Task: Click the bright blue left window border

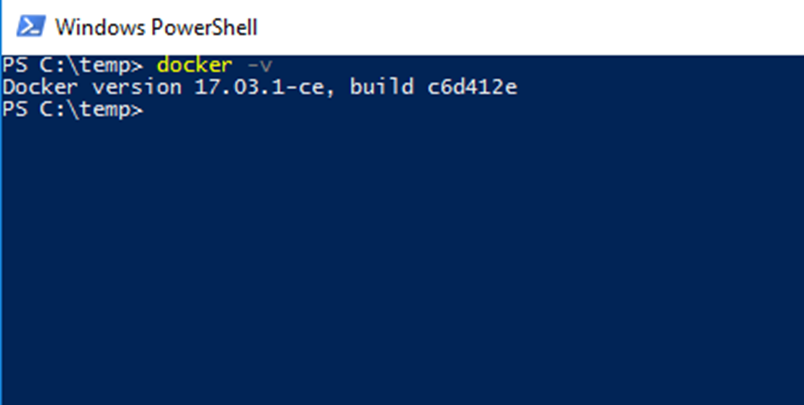Action: click(1, 231)
